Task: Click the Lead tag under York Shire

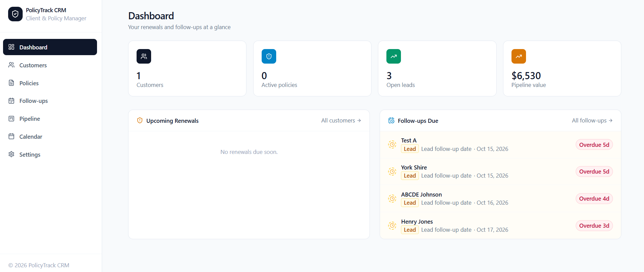Action: tap(410, 176)
